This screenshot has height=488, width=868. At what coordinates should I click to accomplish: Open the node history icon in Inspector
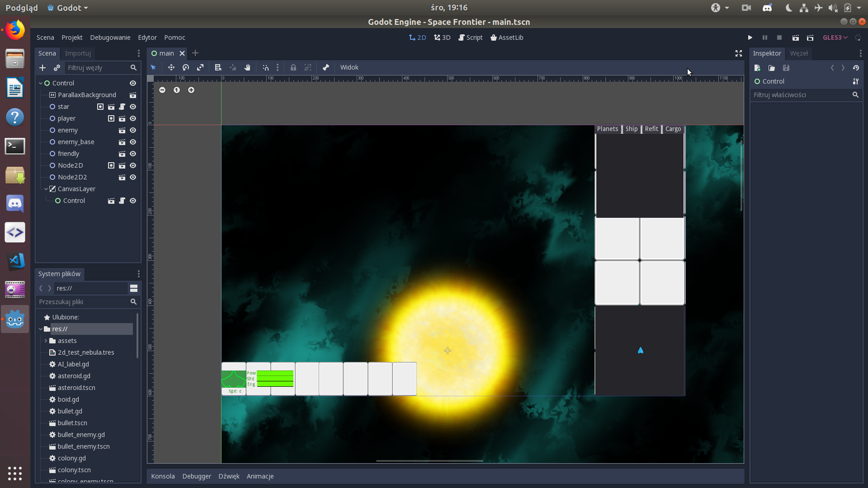pyautogui.click(x=856, y=68)
